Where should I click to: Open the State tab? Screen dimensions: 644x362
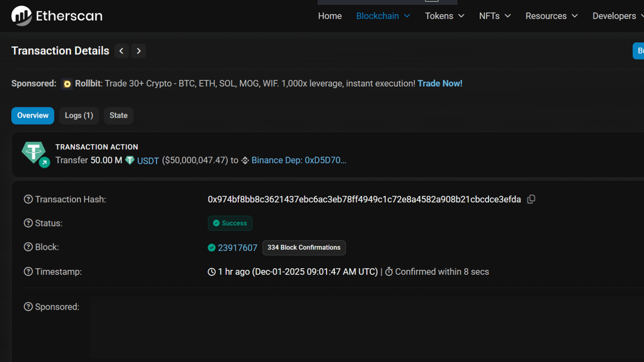click(x=119, y=115)
